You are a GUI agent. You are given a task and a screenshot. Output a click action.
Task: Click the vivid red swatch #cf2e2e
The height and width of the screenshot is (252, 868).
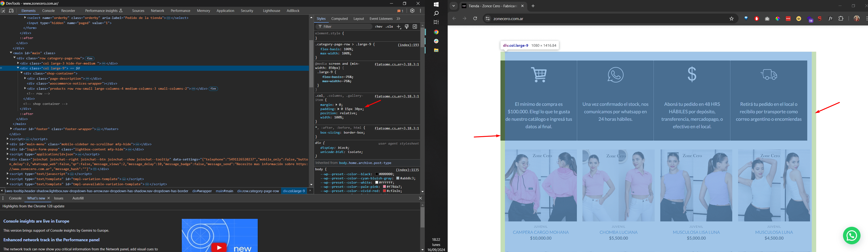point(385,191)
